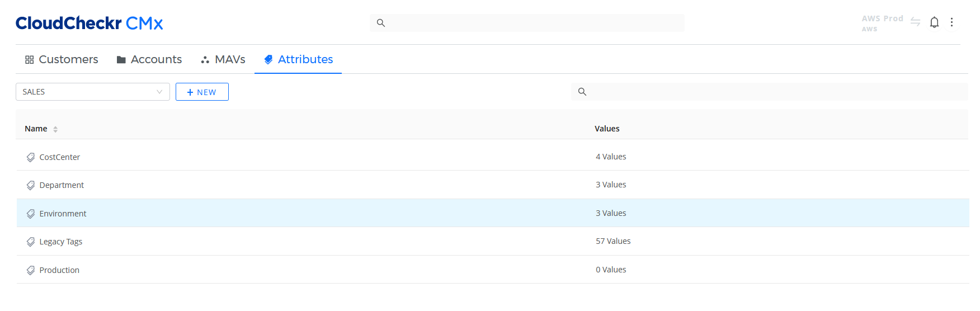Click the tag icon beside Environment
This screenshot has height=311, width=980.
tap(31, 214)
